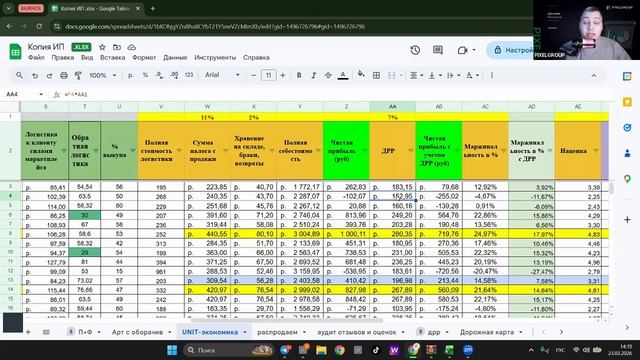This screenshot has width=640, height=360.
Task: Open the Файл menu
Action: coord(36,58)
